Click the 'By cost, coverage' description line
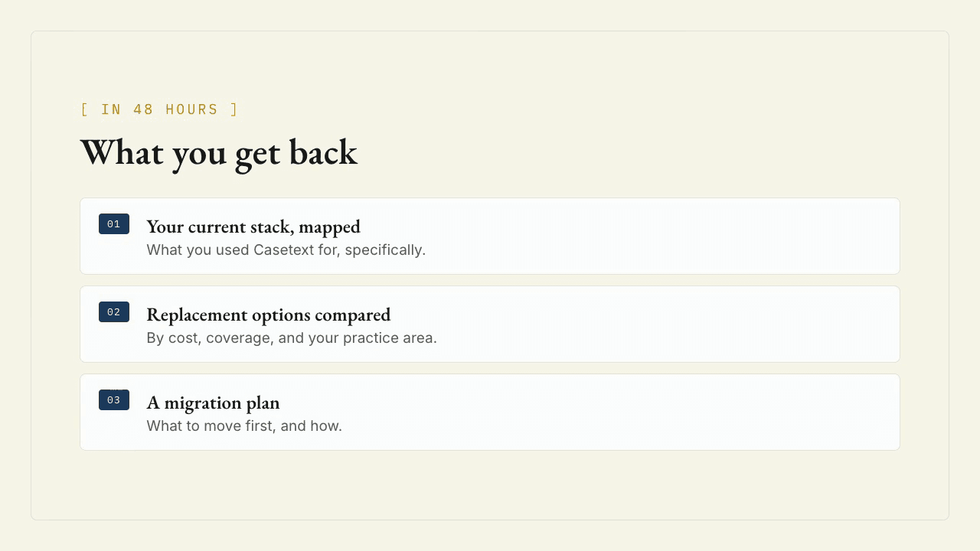Screen dimensions: 980x551 [x=292, y=338]
